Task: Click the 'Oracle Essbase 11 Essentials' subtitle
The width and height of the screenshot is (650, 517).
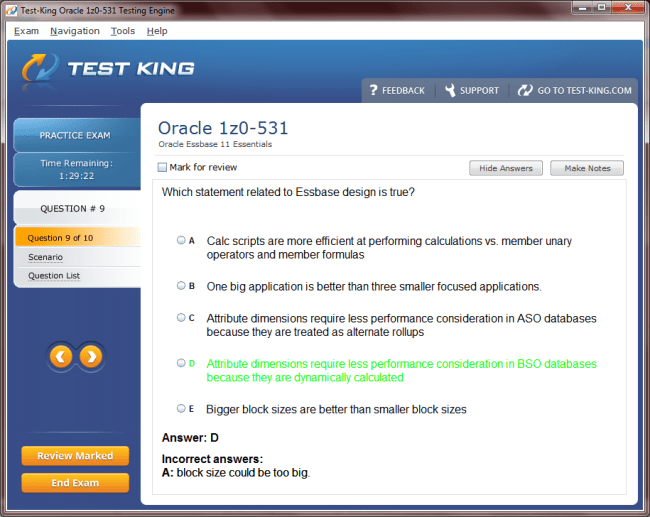Action: [215, 144]
